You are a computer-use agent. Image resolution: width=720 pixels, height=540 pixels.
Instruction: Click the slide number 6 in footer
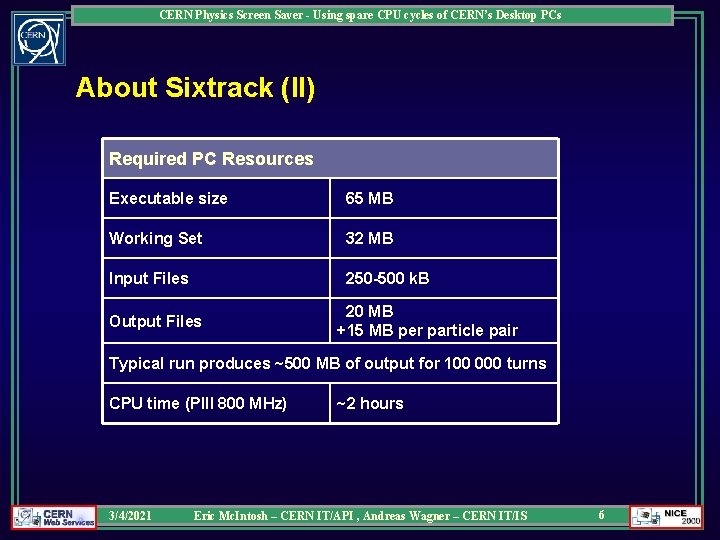tap(601, 515)
